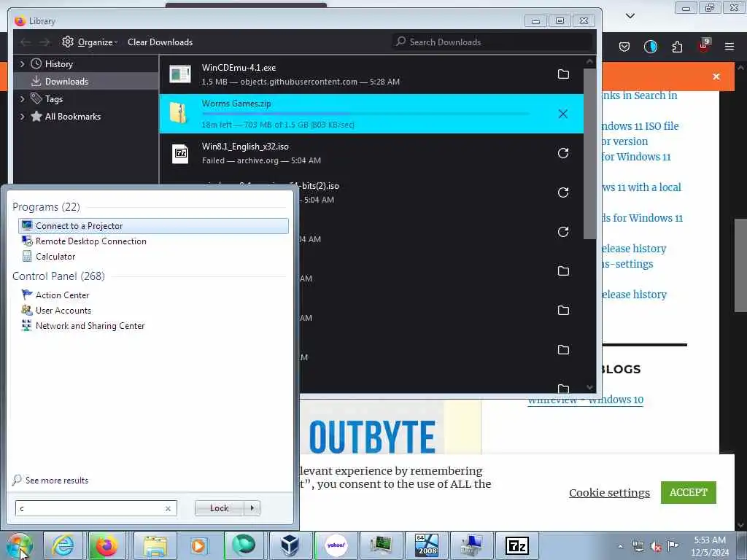The image size is (747, 560).
Task: Show hidden system tray icons
Action: tap(620, 547)
